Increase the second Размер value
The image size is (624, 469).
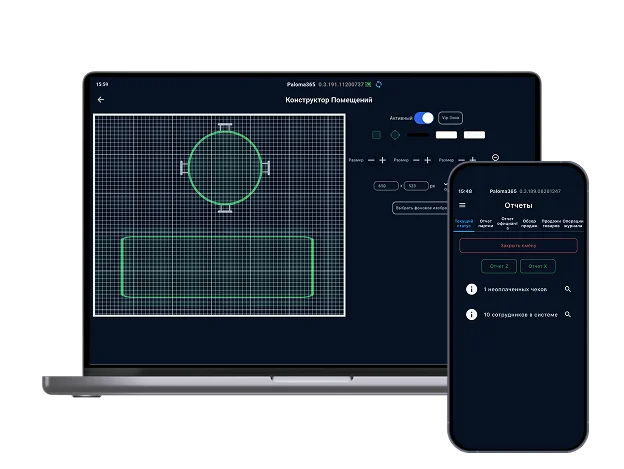tap(428, 160)
